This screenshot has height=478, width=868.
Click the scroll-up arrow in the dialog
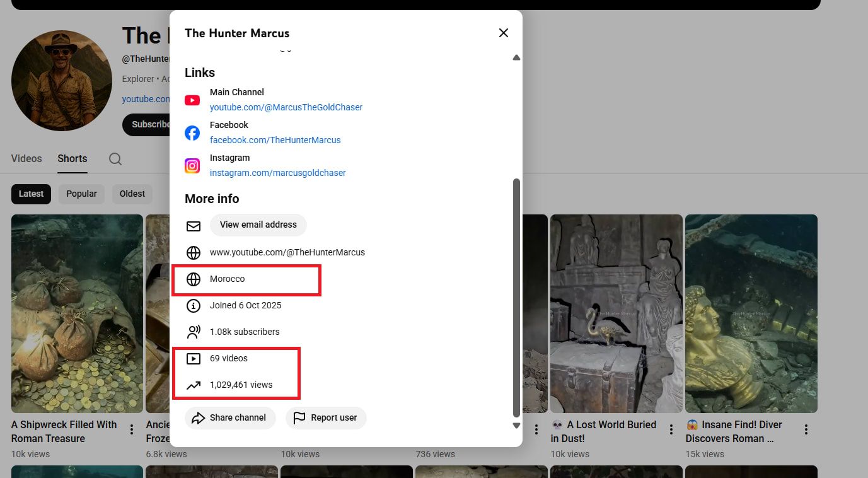click(x=516, y=57)
